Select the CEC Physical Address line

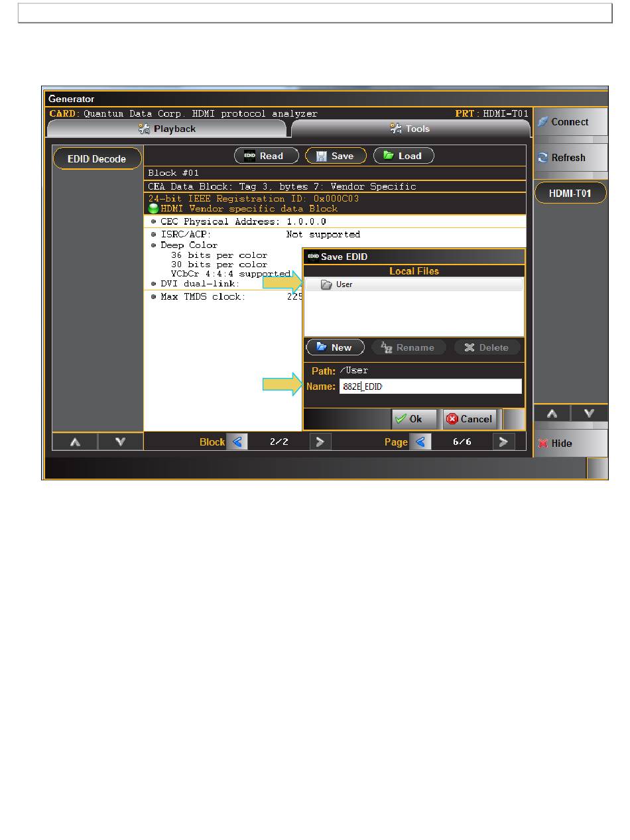coord(335,221)
